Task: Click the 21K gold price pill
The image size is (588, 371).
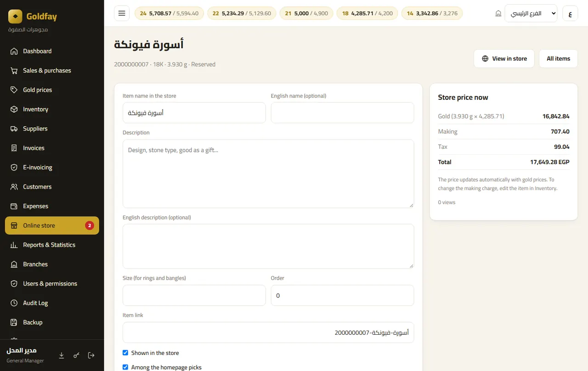Action: (306, 13)
